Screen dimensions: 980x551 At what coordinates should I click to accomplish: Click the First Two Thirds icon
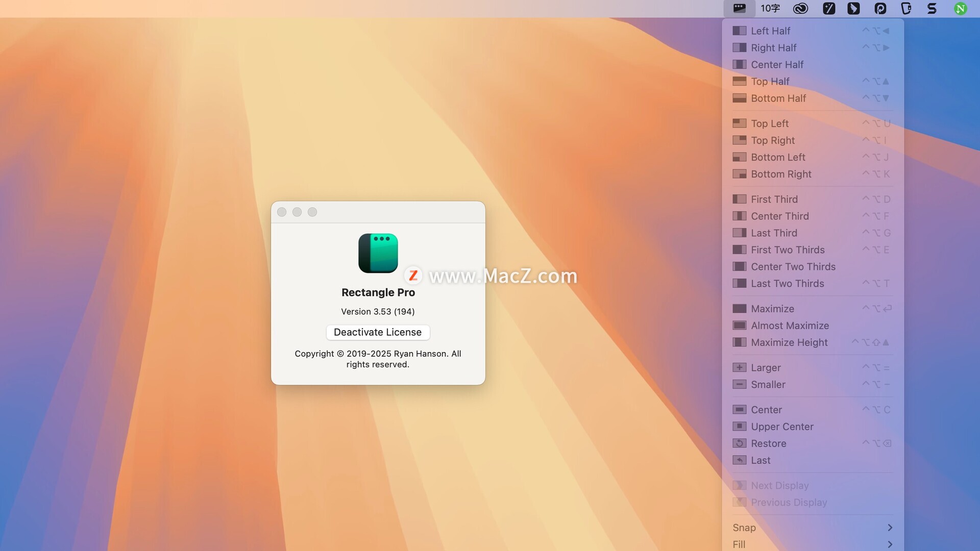pyautogui.click(x=739, y=249)
